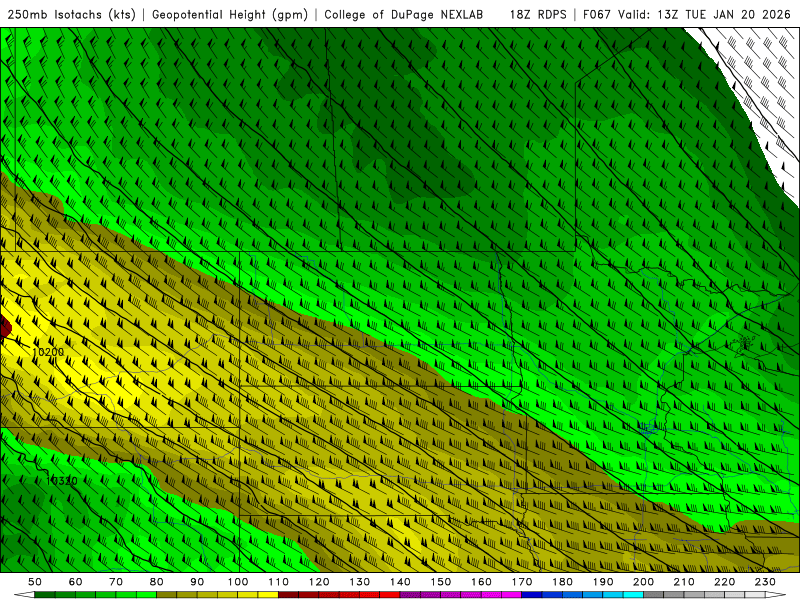
Task: Click the '18Z RDPS' model run text
Action: coord(538,15)
